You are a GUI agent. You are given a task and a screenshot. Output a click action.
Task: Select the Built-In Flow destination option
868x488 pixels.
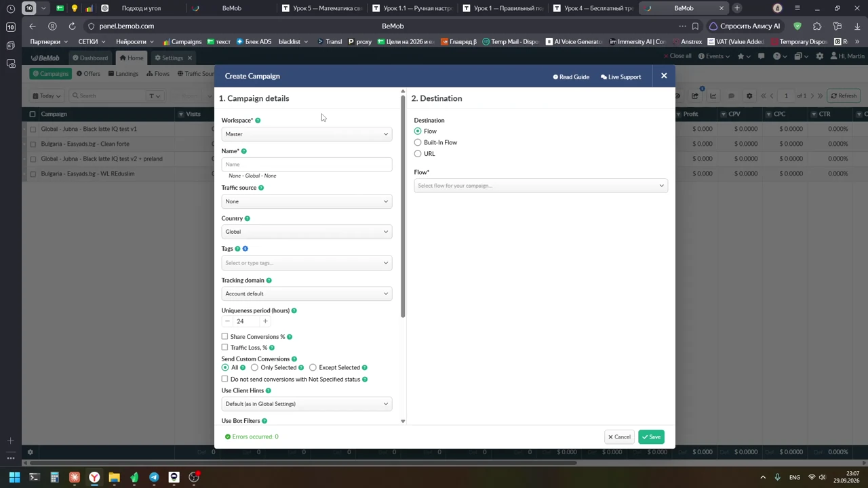(x=418, y=142)
